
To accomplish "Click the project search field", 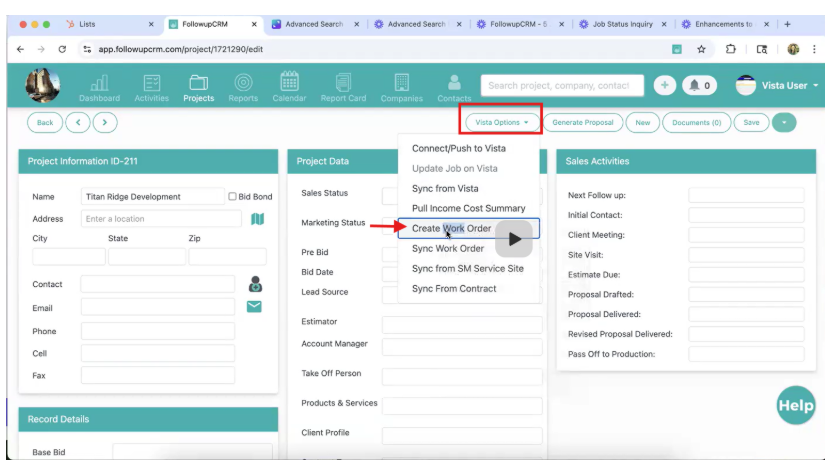I will coord(562,85).
